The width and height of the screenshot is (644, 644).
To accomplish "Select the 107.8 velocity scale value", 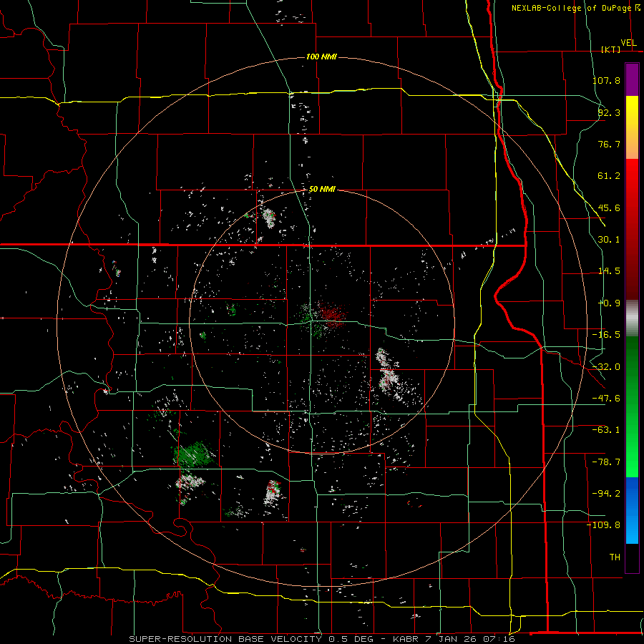I will [x=606, y=80].
